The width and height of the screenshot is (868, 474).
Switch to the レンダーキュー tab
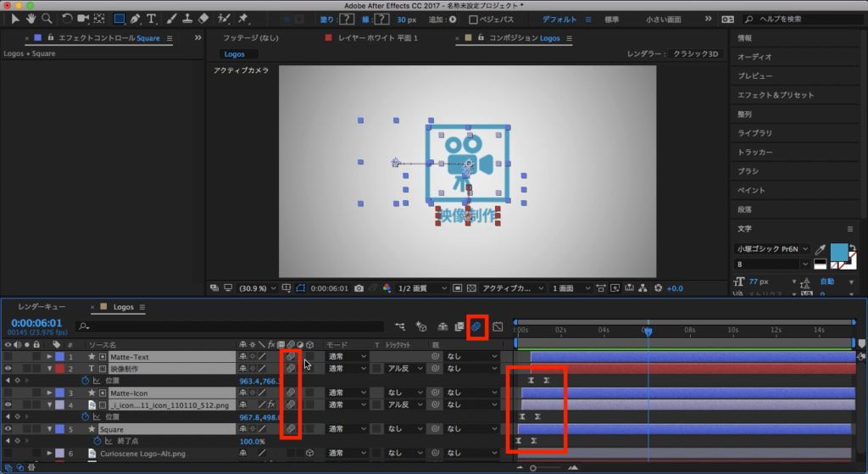pos(42,307)
